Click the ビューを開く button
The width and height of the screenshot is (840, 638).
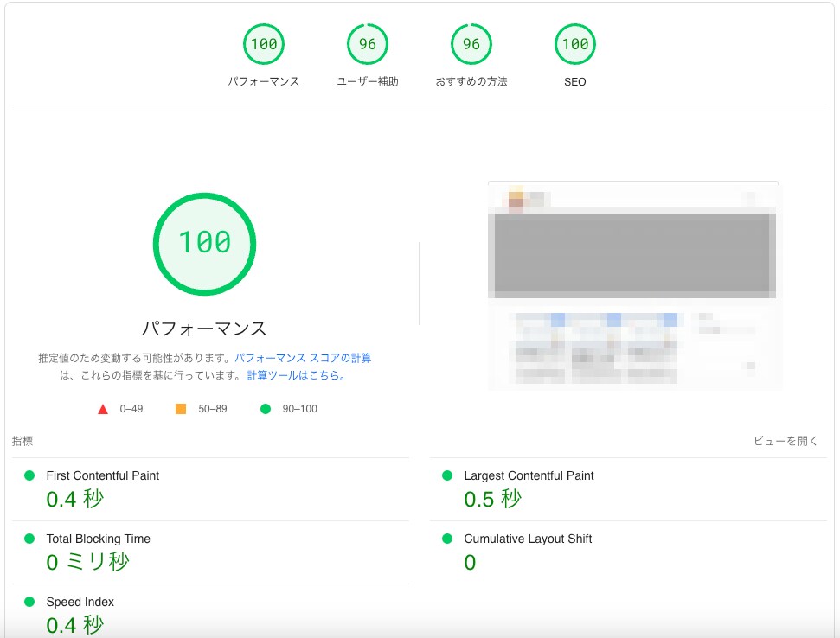click(x=785, y=441)
